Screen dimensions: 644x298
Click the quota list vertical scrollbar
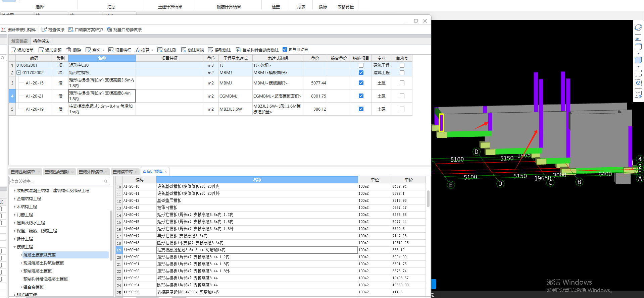coord(428,199)
